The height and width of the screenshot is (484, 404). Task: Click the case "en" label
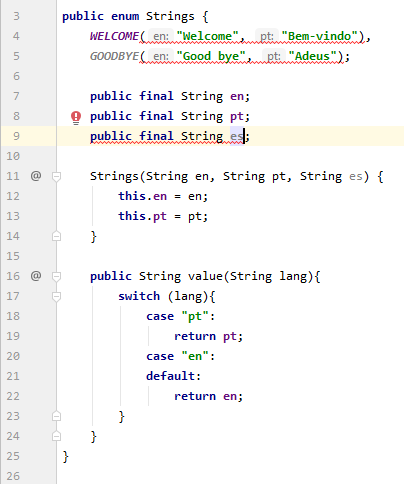(x=181, y=356)
